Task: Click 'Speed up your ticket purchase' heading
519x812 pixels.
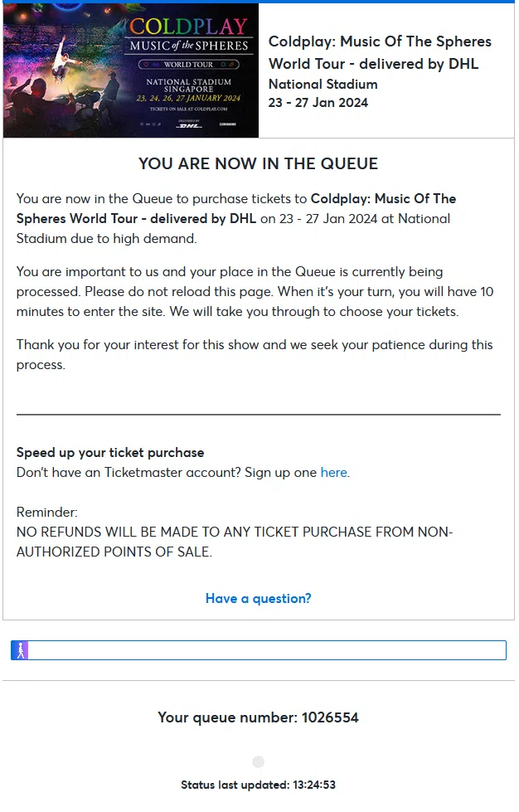Action: click(x=110, y=453)
